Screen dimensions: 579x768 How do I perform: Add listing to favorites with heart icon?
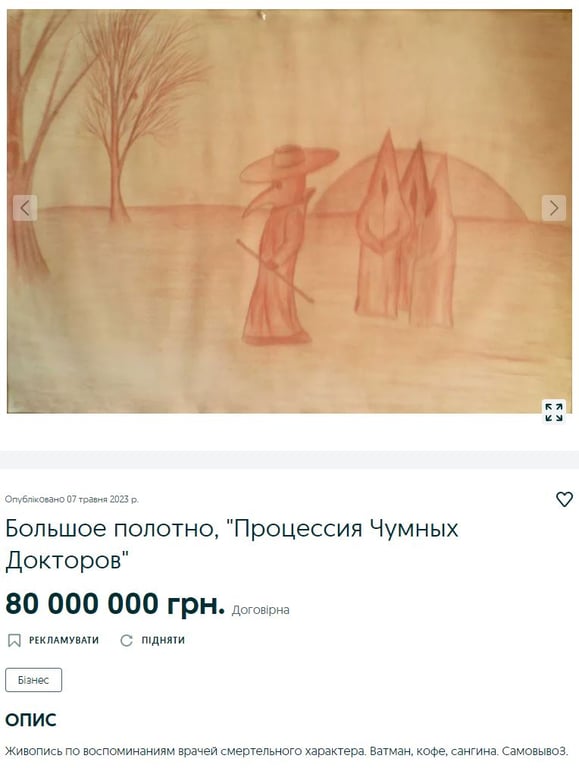tap(564, 499)
